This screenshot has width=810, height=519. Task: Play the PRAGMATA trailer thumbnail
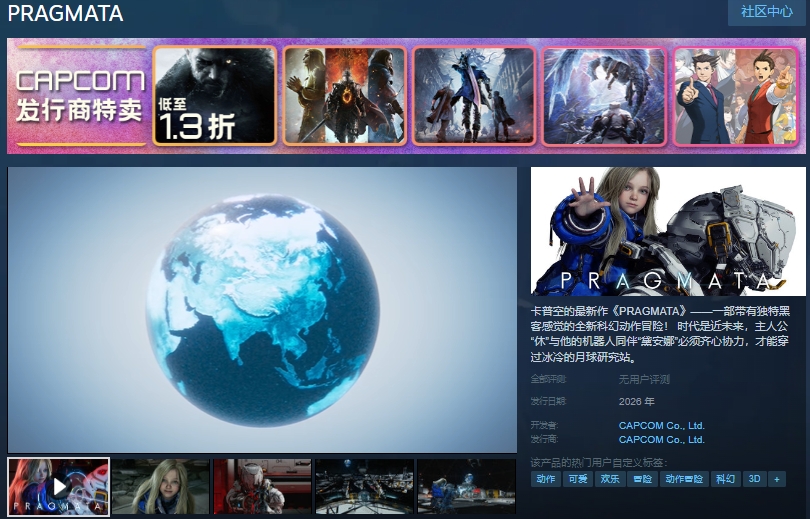point(59,486)
